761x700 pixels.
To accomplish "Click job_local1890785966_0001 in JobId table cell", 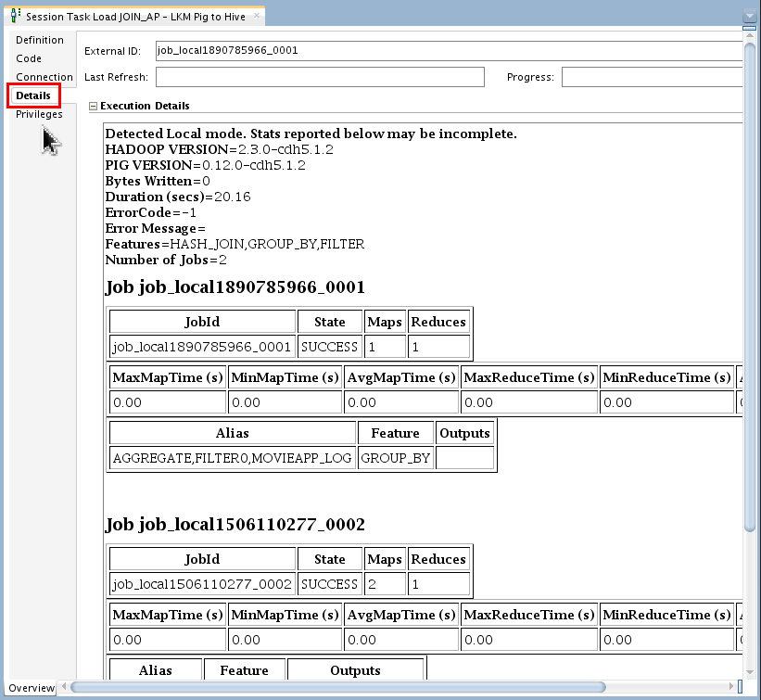I will point(202,347).
